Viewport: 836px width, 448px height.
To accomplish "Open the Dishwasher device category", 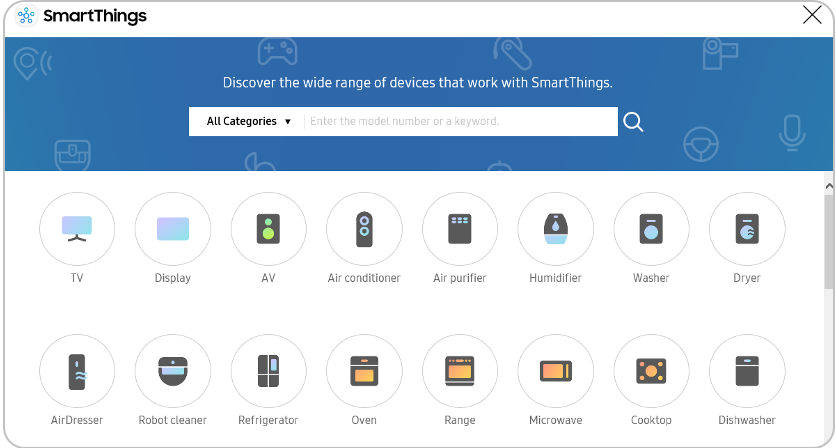I will click(x=747, y=372).
